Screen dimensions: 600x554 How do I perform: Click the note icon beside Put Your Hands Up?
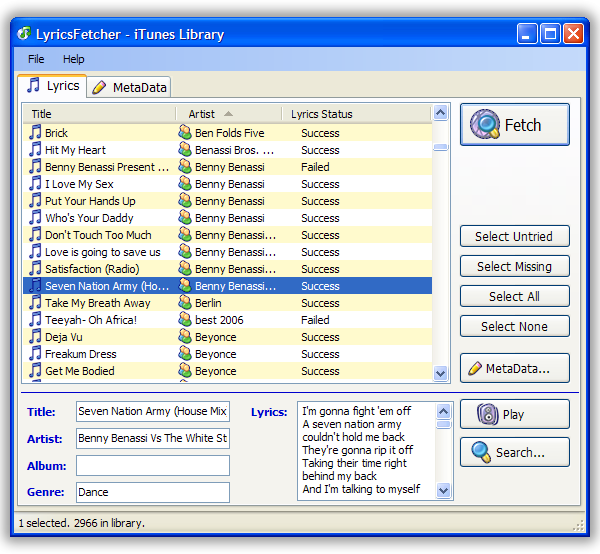35,200
